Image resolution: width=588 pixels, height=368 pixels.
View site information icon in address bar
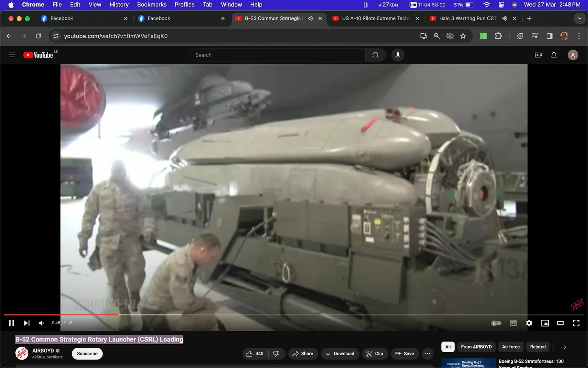click(x=56, y=36)
